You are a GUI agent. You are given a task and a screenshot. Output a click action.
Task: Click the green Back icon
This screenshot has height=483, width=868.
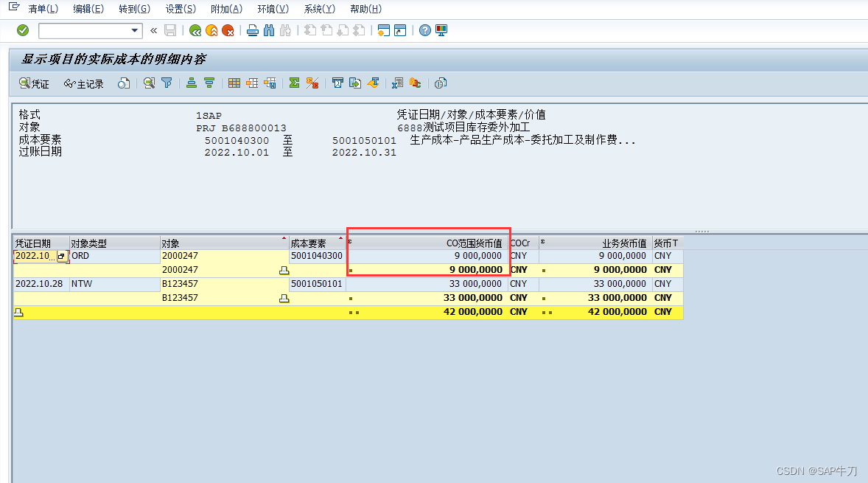pos(195,30)
